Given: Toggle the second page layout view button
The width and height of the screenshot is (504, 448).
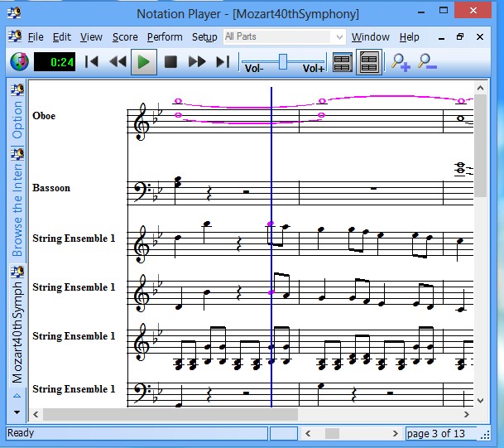Looking at the screenshot, I should click(367, 62).
